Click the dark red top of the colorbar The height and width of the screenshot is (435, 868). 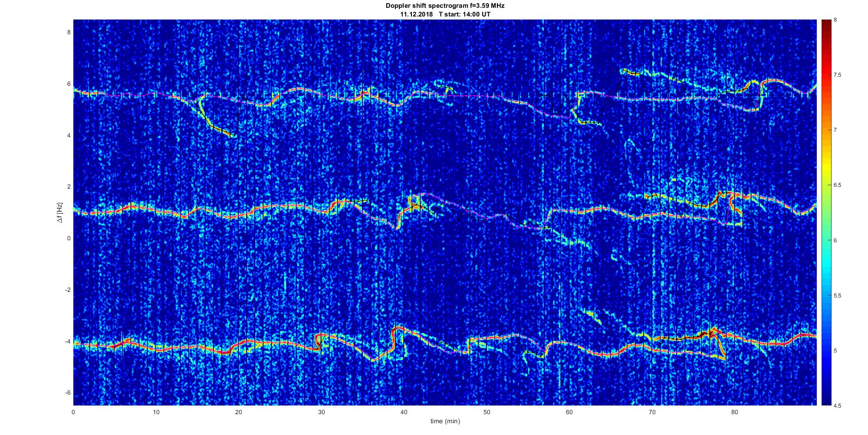pyautogui.click(x=826, y=24)
